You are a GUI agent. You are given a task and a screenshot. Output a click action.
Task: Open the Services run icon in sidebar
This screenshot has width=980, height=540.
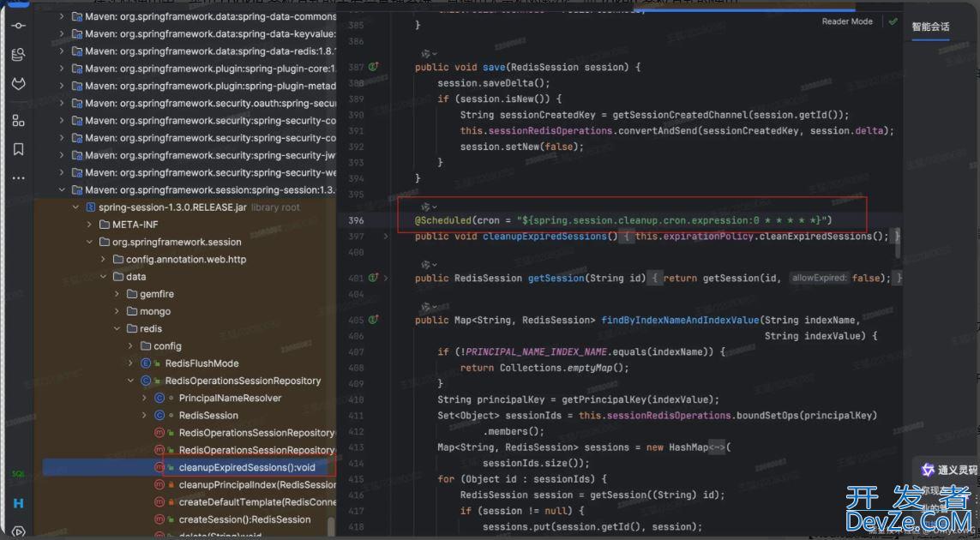pyautogui.click(x=18, y=532)
